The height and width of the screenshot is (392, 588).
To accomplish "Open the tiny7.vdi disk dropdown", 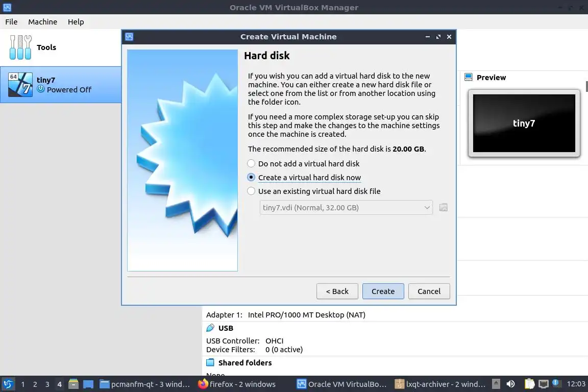I will click(x=346, y=207).
